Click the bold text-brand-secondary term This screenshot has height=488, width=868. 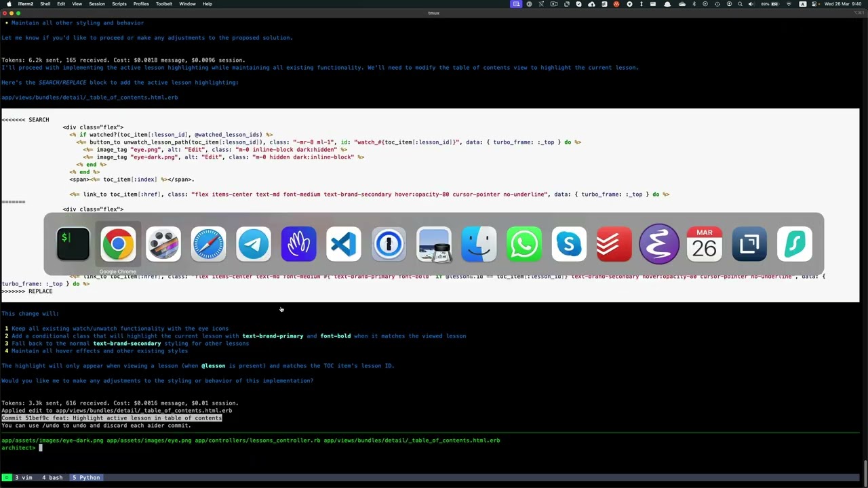[127, 344]
